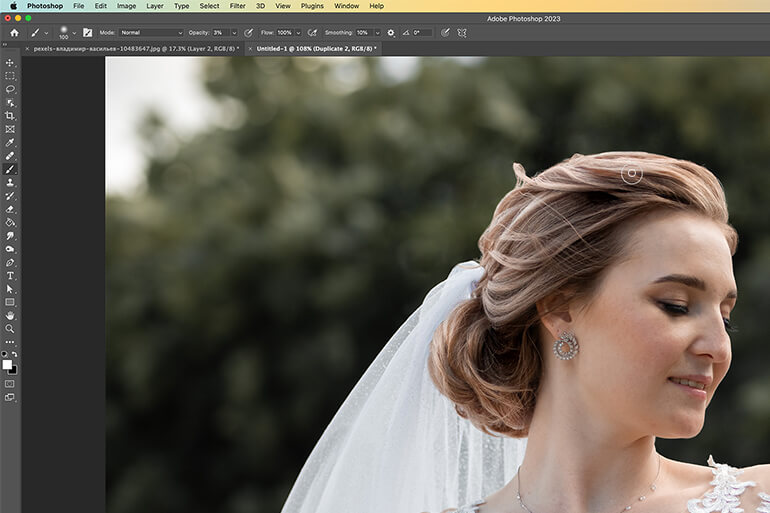Screen dimensions: 770x513
Task: Select the Eyedropper tool
Action: [x=10, y=142]
